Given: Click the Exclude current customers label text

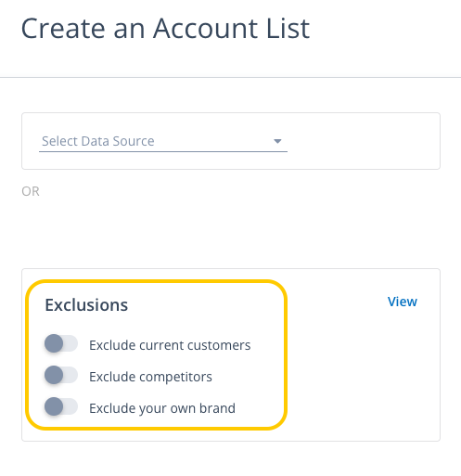Looking at the screenshot, I should [170, 345].
